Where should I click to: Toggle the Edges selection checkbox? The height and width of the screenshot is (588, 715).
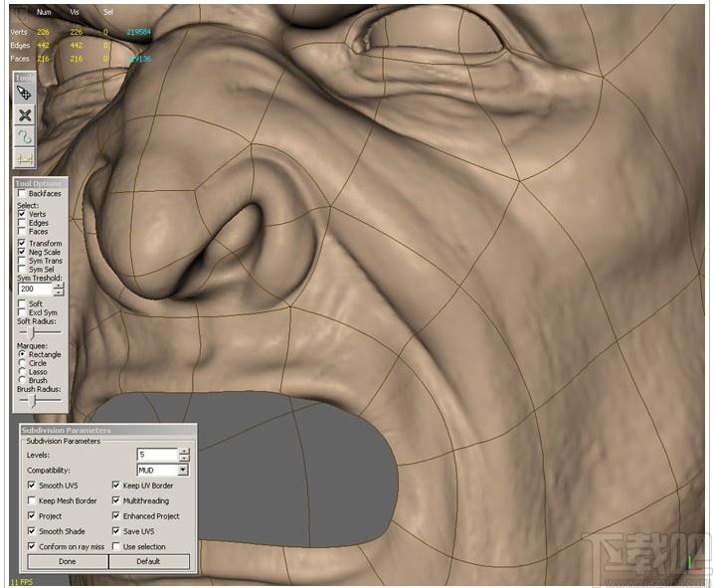[x=22, y=223]
